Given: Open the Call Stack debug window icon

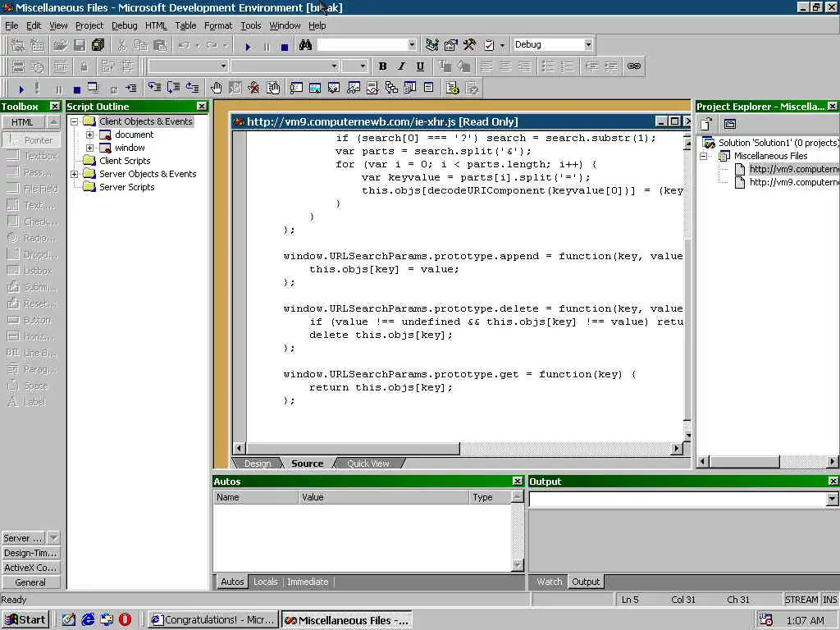Looking at the screenshot, I should 391,87.
